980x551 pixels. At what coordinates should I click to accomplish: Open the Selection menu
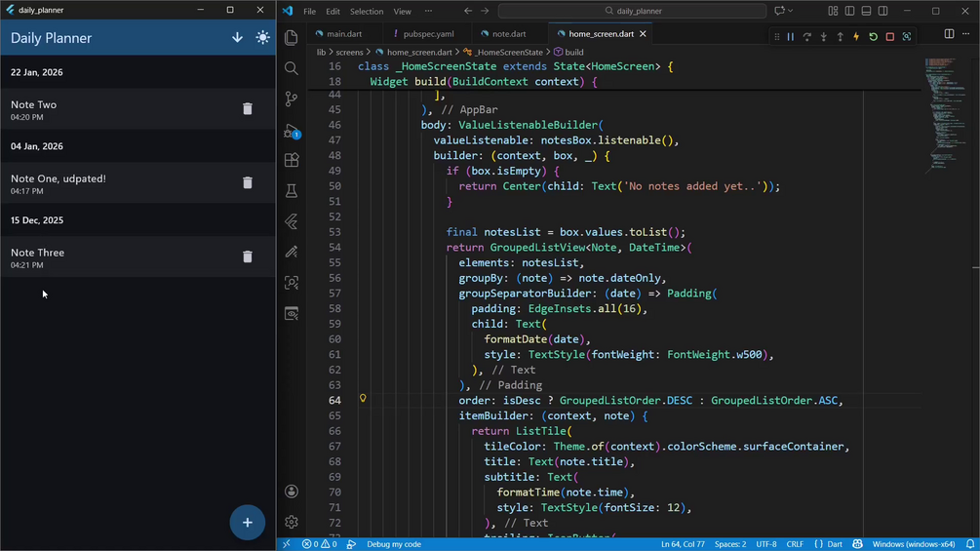pyautogui.click(x=367, y=12)
